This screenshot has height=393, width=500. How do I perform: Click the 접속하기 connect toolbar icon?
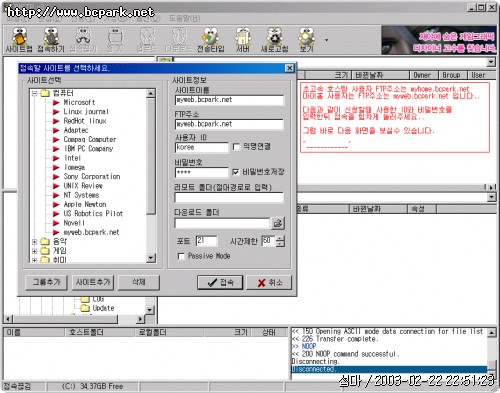tap(51, 40)
